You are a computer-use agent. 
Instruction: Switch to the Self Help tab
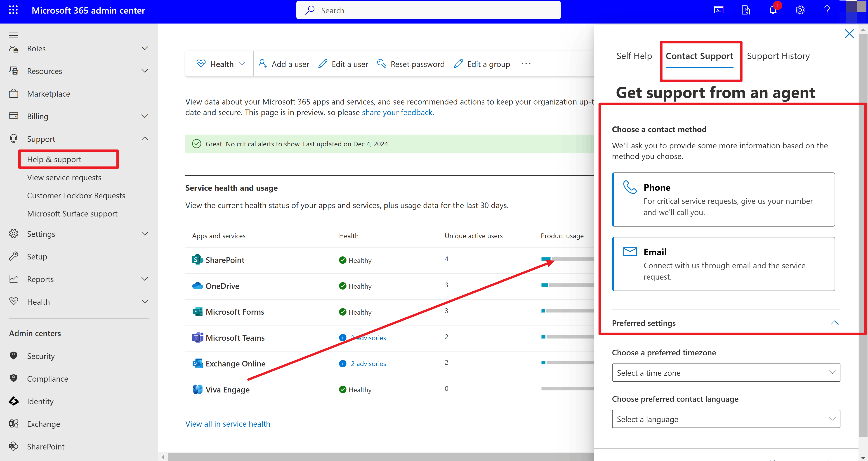coord(634,56)
